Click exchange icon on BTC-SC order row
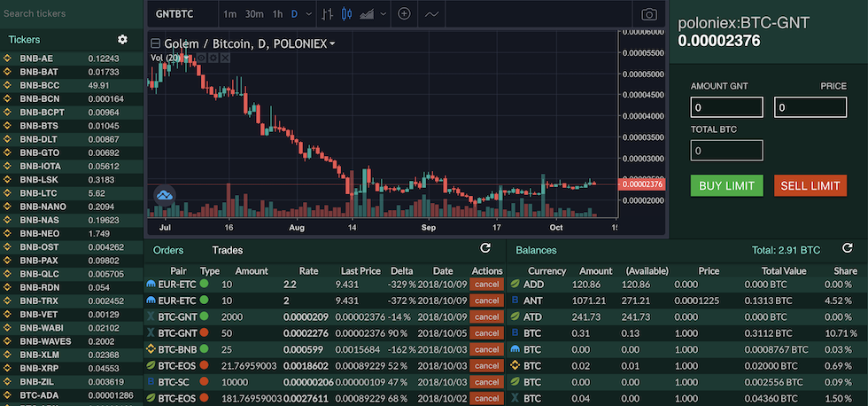This screenshot has width=868, height=406. coord(151,382)
